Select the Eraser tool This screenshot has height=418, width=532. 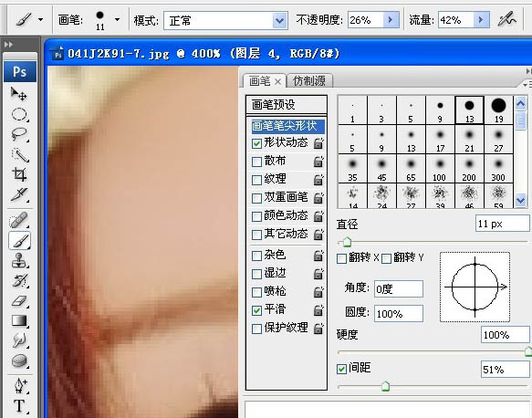(x=19, y=300)
